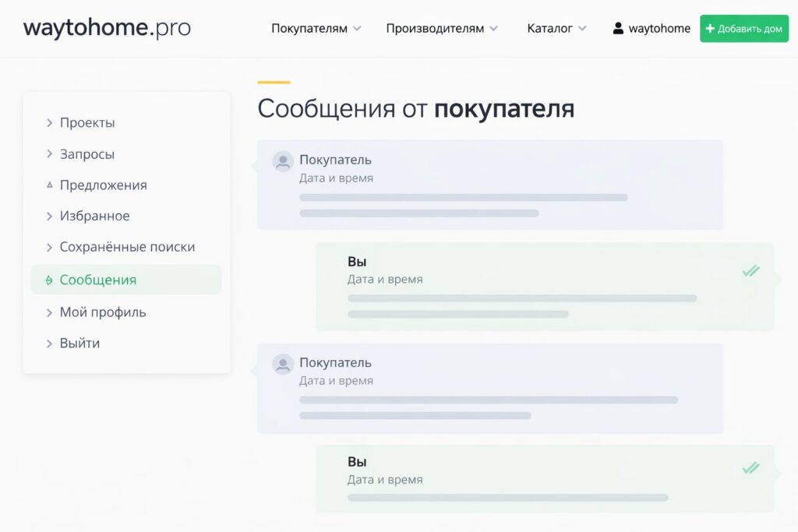Click the plus icon on Добавить дом
The height and width of the screenshot is (532, 798).
coord(710,29)
